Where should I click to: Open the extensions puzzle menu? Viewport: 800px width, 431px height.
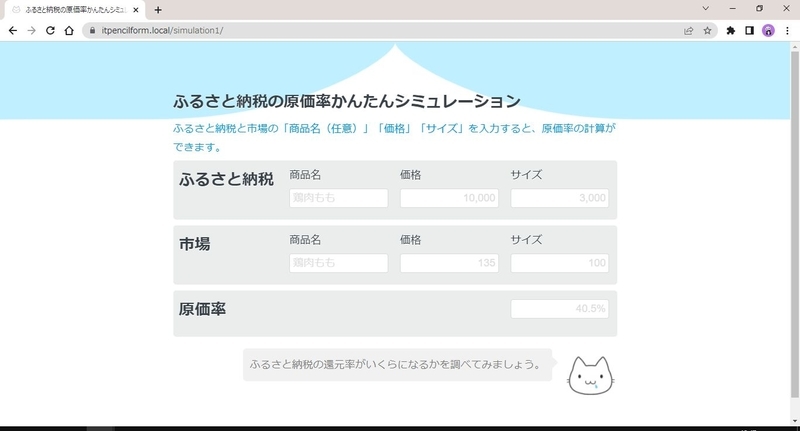click(731, 31)
